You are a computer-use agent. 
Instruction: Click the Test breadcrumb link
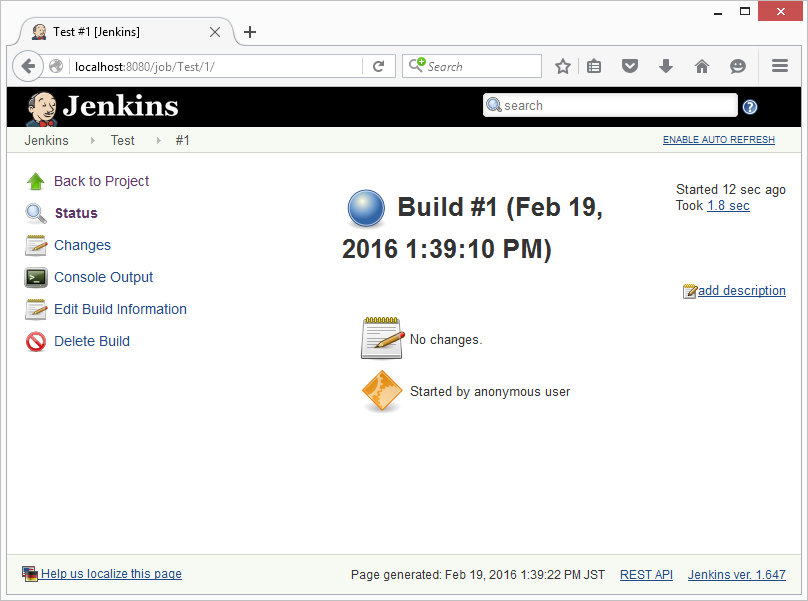pos(123,140)
